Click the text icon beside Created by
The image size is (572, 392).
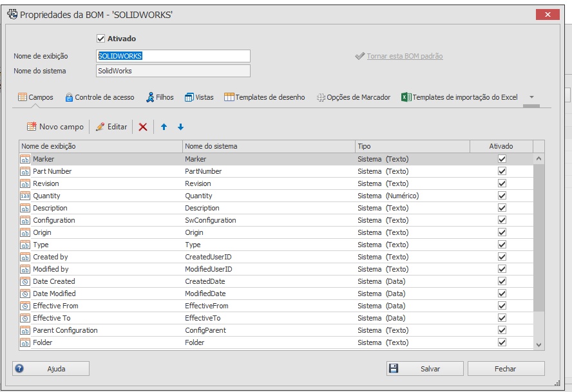tap(25, 257)
